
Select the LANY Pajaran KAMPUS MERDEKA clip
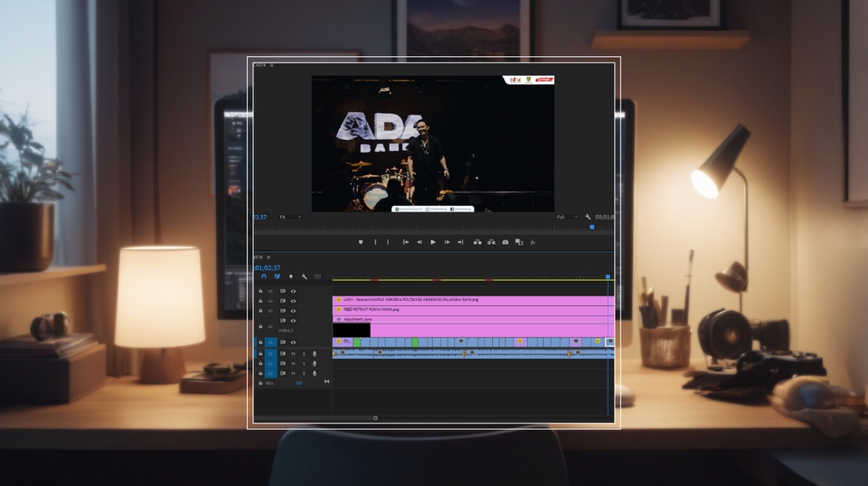click(x=473, y=300)
